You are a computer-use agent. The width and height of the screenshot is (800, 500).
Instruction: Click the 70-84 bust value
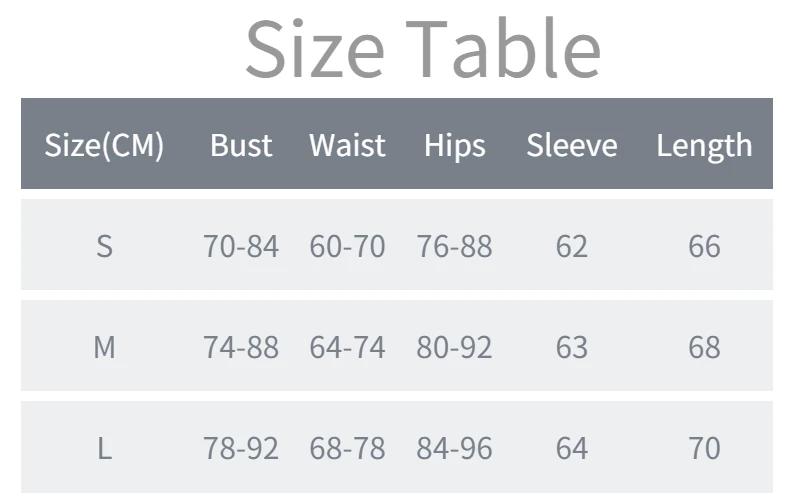[241, 246]
